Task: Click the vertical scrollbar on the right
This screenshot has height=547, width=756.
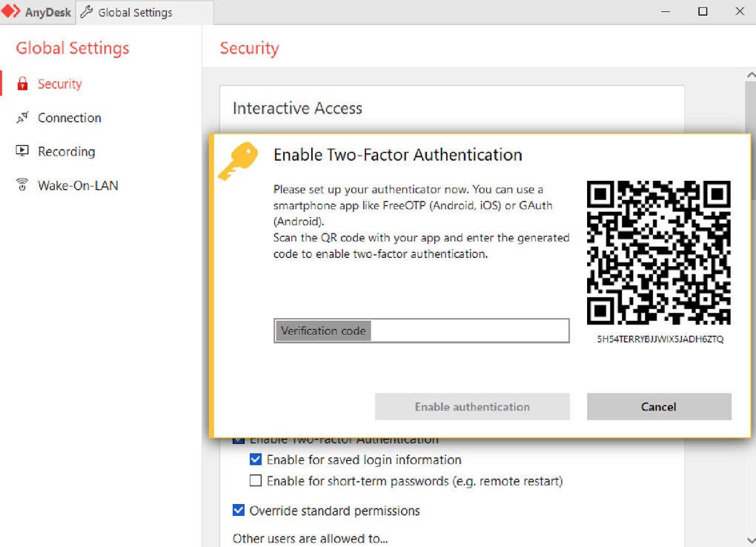Action: click(x=750, y=296)
